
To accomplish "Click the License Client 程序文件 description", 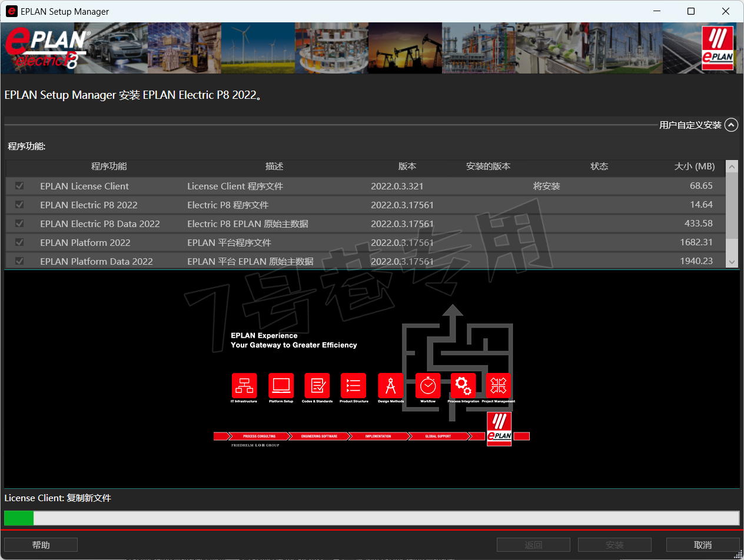I will [235, 186].
